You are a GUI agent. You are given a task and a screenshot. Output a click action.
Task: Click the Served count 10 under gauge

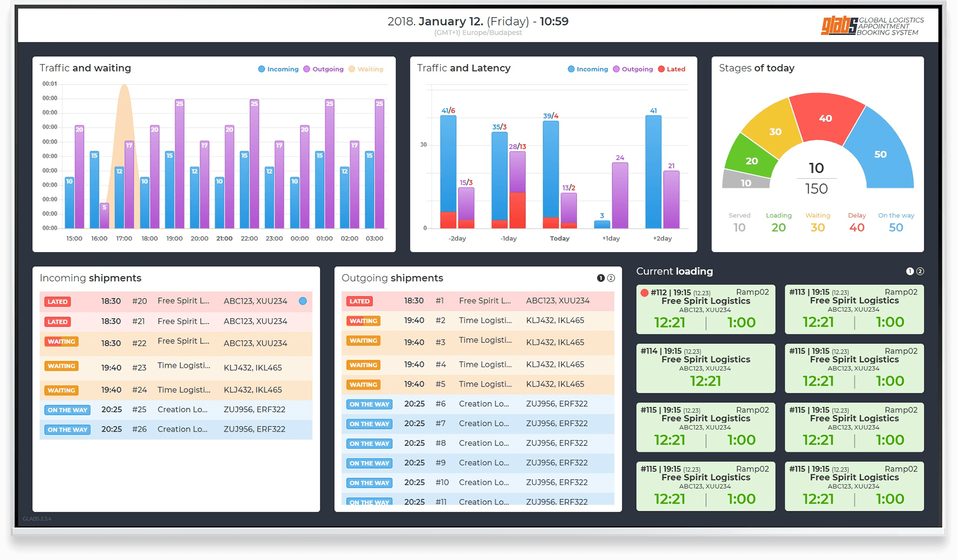pyautogui.click(x=739, y=228)
